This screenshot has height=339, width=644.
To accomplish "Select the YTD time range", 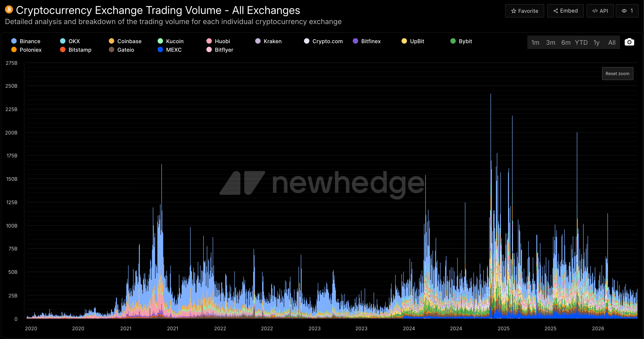I will pyautogui.click(x=581, y=42).
